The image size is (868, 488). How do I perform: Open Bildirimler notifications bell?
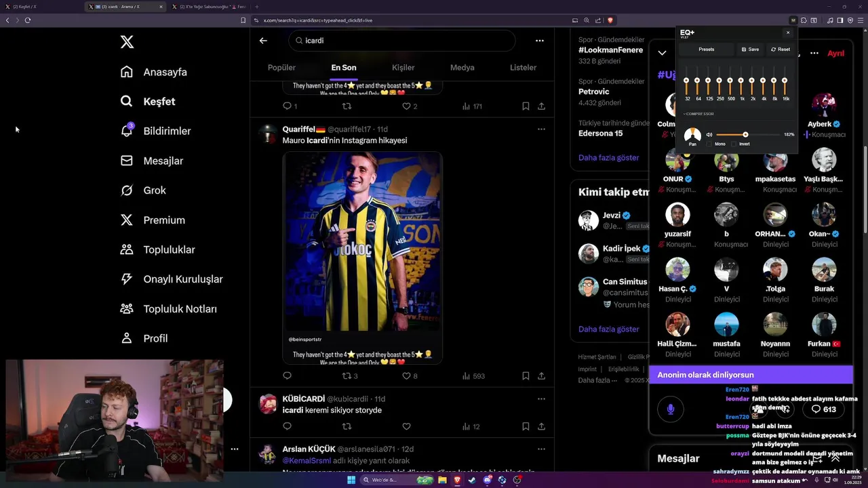click(155, 131)
